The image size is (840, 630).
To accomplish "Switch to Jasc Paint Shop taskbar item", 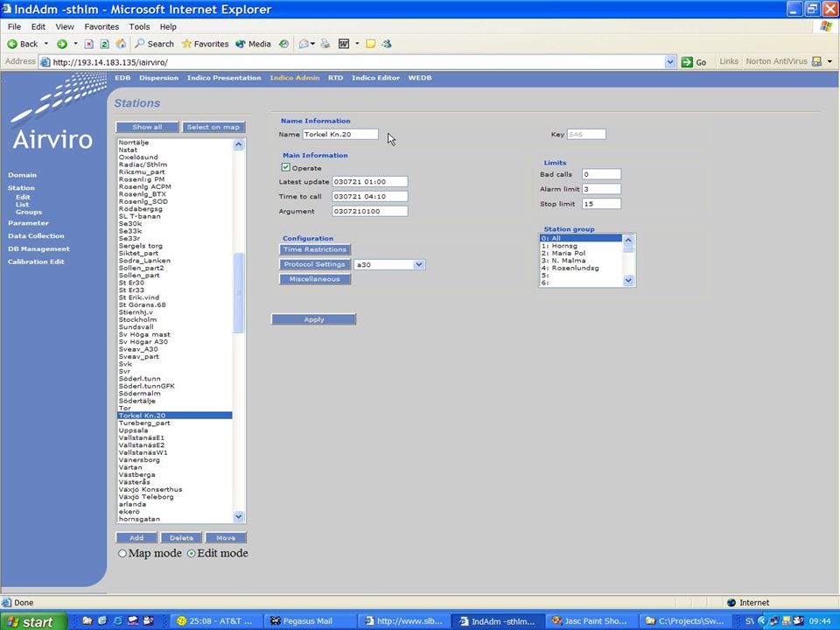I will tap(592, 621).
